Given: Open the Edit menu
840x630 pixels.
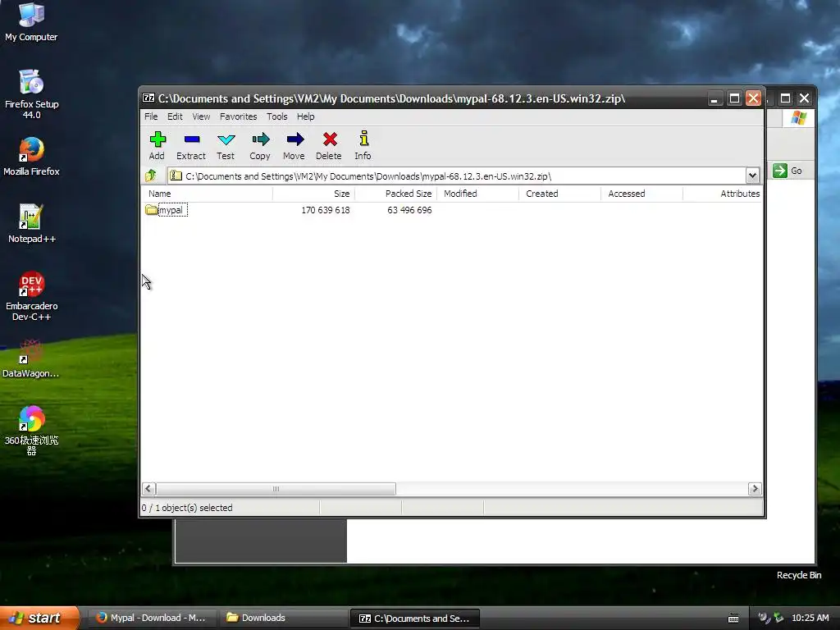Looking at the screenshot, I should 175,116.
